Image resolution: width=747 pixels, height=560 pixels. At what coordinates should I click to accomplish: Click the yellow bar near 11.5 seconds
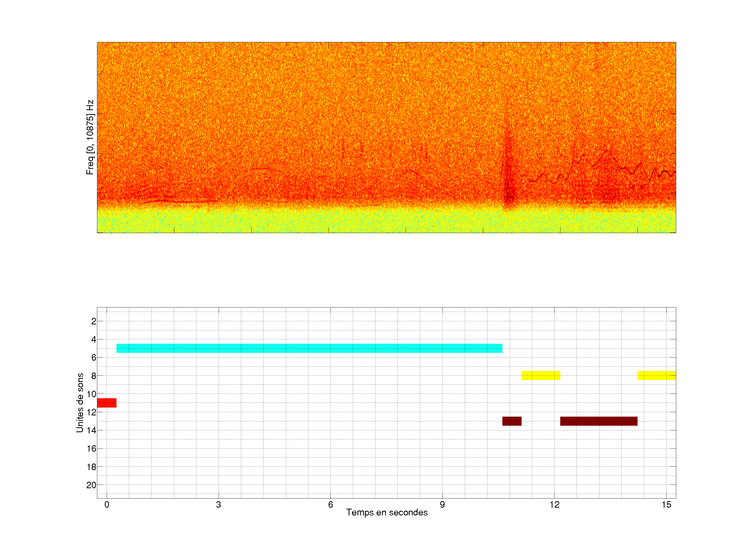[x=541, y=375]
